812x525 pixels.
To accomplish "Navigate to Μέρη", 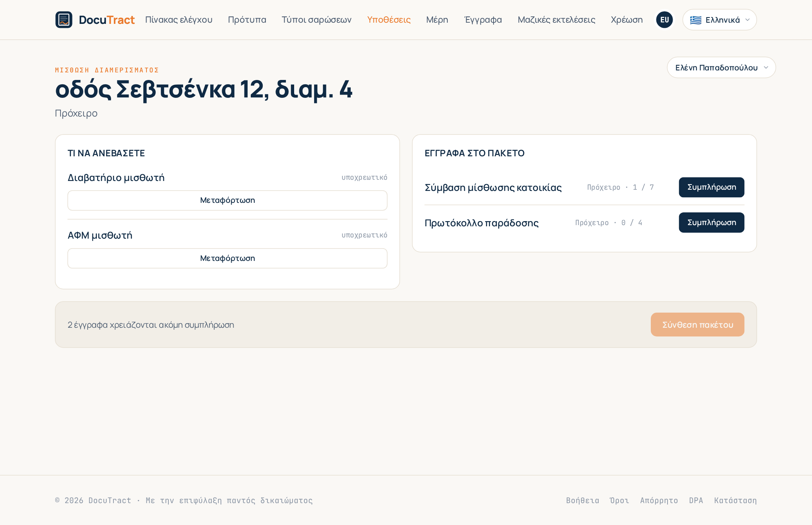I will pos(437,19).
